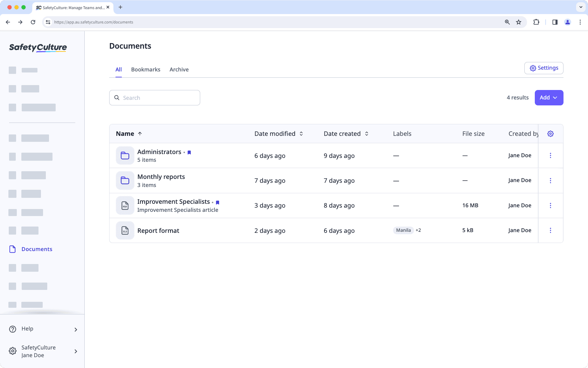Image resolution: width=588 pixels, height=368 pixels.
Task: Expand the Help section chevron
Action: [76, 329]
